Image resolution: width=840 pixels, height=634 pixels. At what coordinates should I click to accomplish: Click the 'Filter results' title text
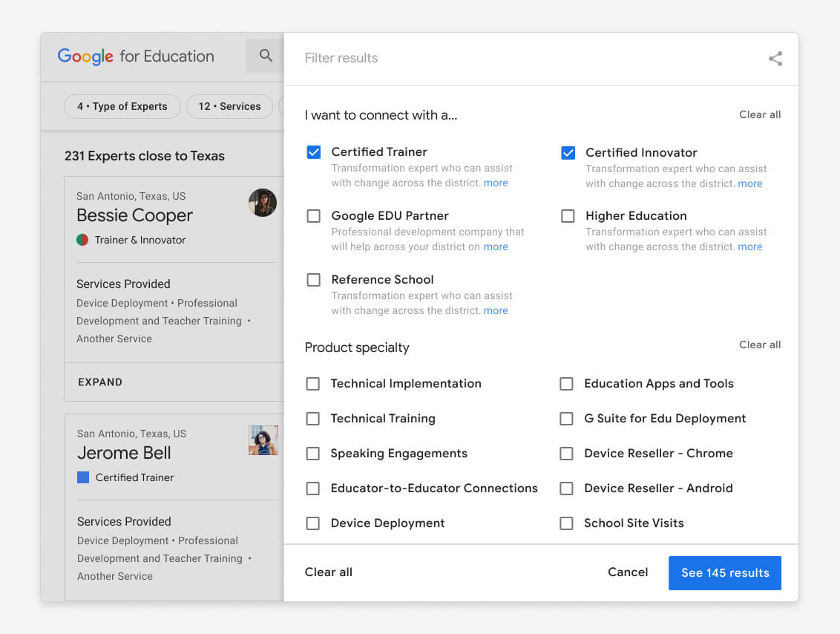[341, 58]
